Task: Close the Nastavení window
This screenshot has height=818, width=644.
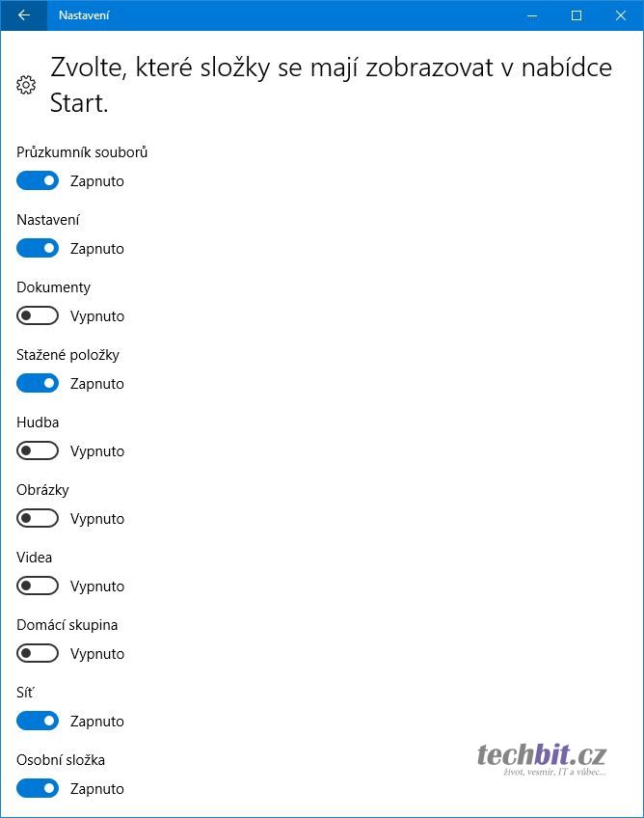Action: pos(620,15)
